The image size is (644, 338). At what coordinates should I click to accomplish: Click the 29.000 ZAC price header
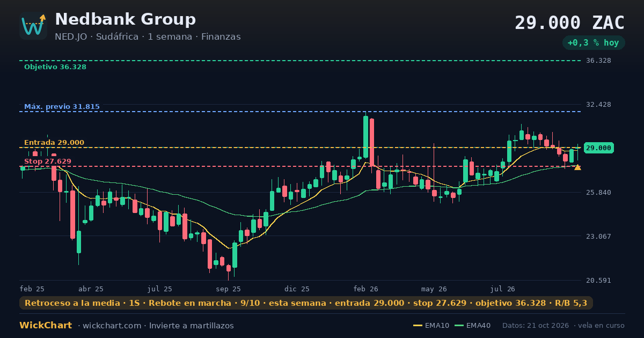[569, 23]
